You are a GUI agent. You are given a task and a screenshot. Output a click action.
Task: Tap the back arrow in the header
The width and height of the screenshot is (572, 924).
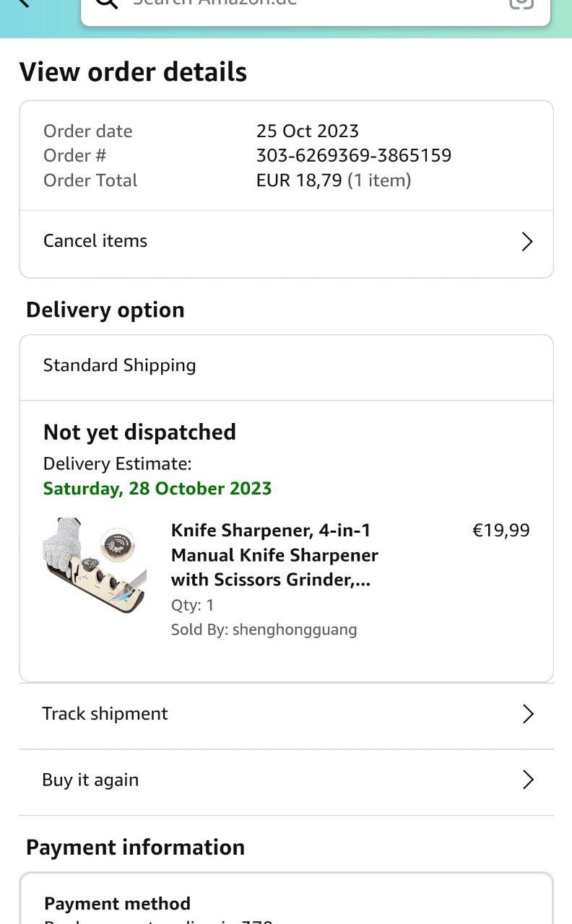(24, 2)
